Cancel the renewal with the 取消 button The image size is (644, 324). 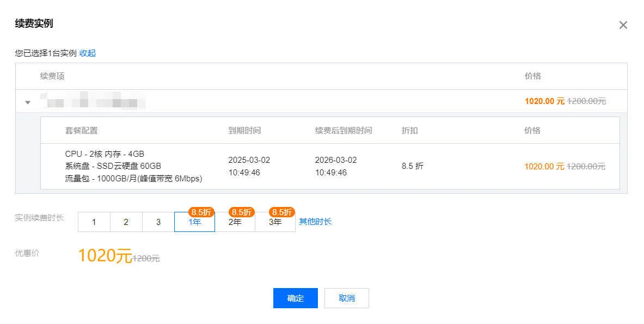click(346, 298)
